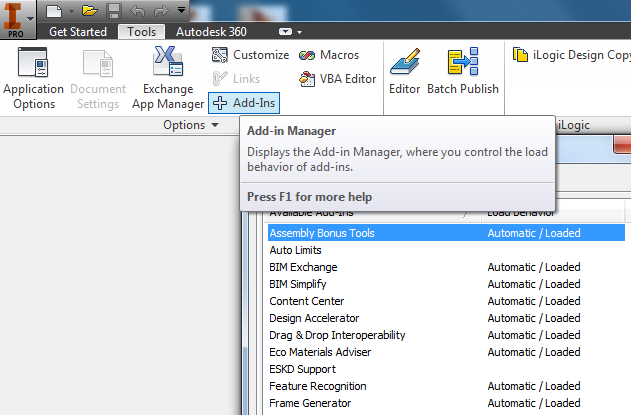Screen dimensions: 631x415
Task: Launch Exchange App Manager
Action: coord(168,78)
